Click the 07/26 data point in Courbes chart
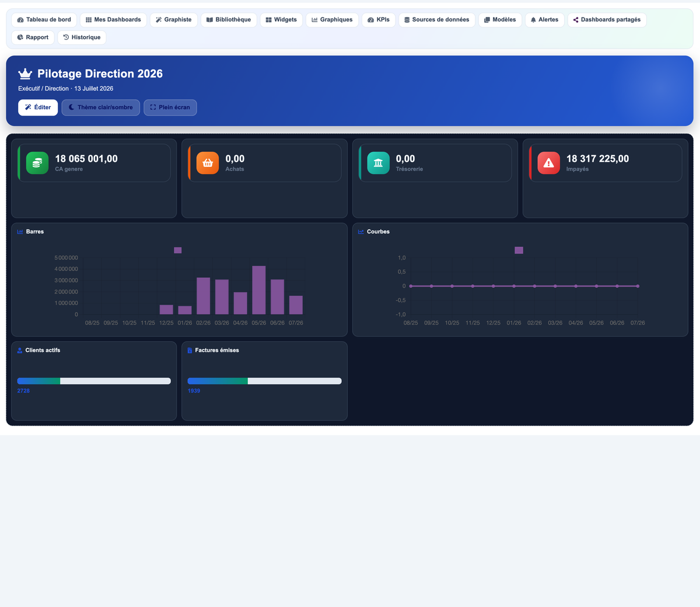The image size is (700, 607). point(638,286)
